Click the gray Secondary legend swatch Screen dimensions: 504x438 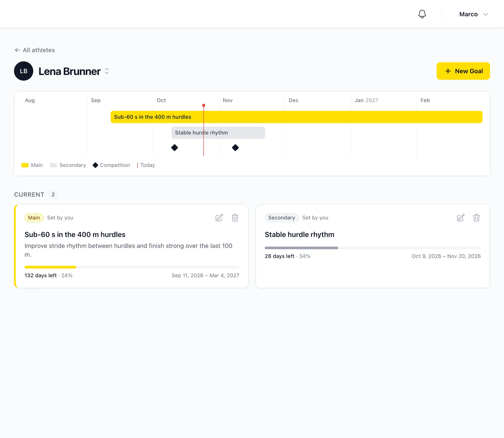click(x=53, y=165)
